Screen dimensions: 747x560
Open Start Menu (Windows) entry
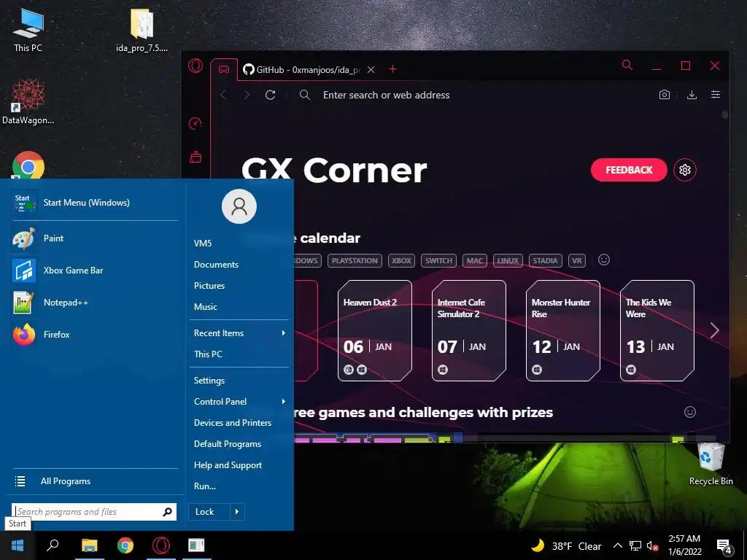[95, 203]
